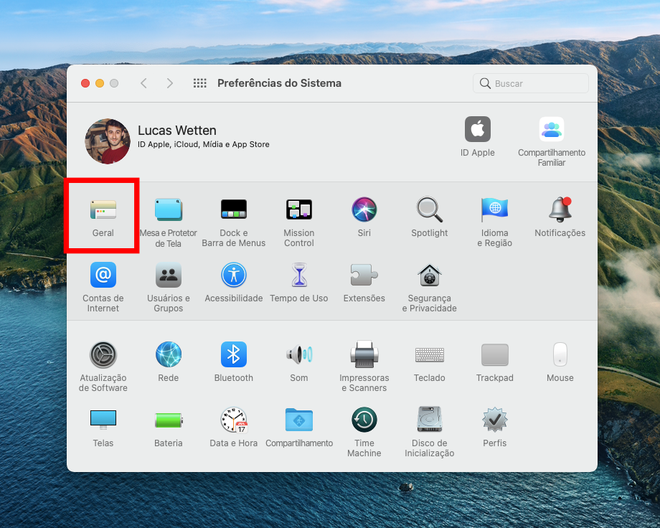
Task: Open Disco de Inicialização pane
Action: [x=429, y=419]
